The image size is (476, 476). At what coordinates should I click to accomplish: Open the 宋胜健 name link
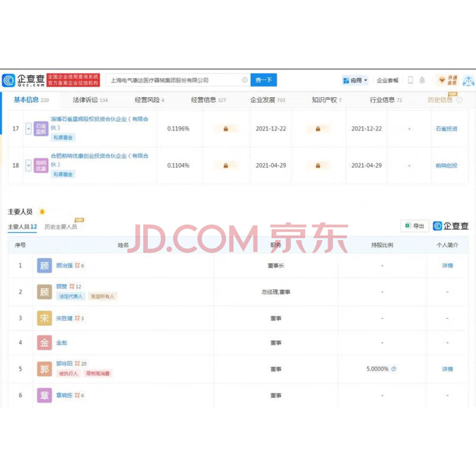pos(64,318)
